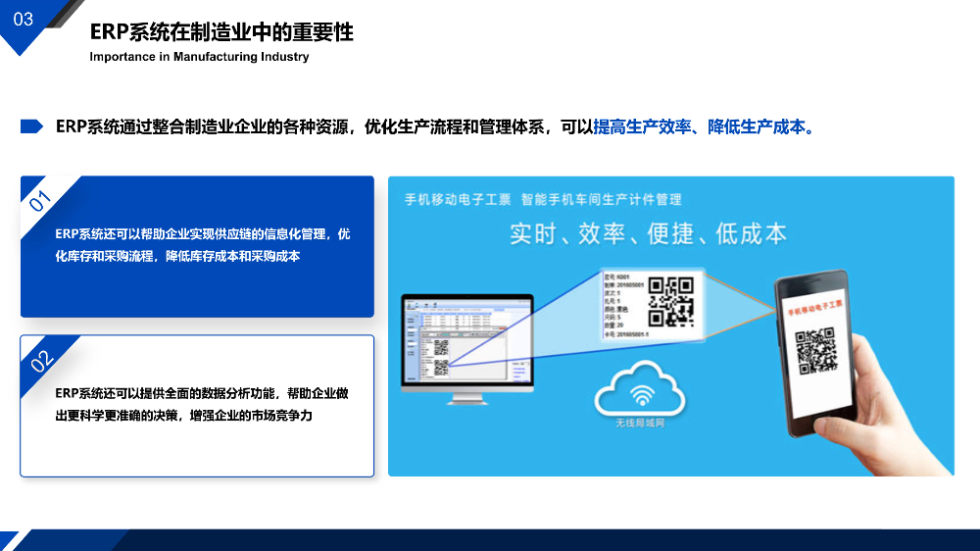Select the blue card text about 供应链的信息化管理
The width and height of the screenshot is (980, 551).
tap(203, 245)
